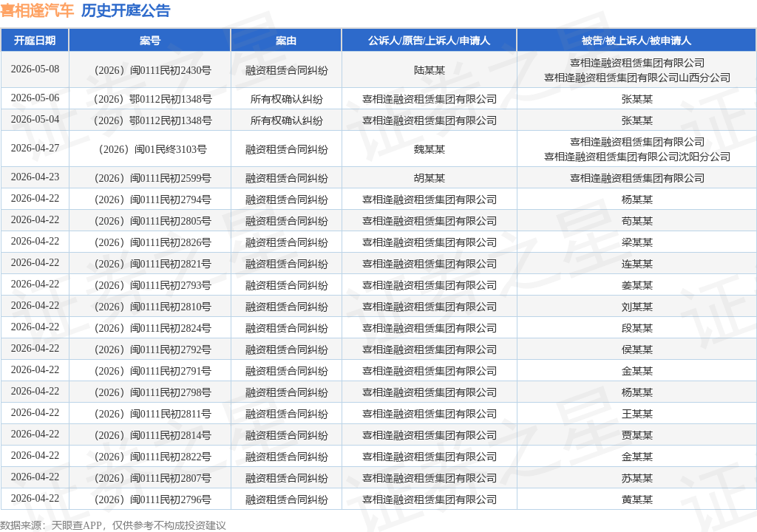Viewport: 757px width, 532px height.
Task: Select case number 闽0111民初2822号
Action: [x=171, y=457]
